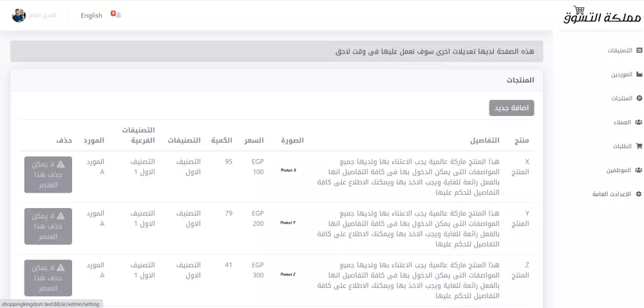
Task: Click warning icon in Product X delete button
Action: click(61, 164)
